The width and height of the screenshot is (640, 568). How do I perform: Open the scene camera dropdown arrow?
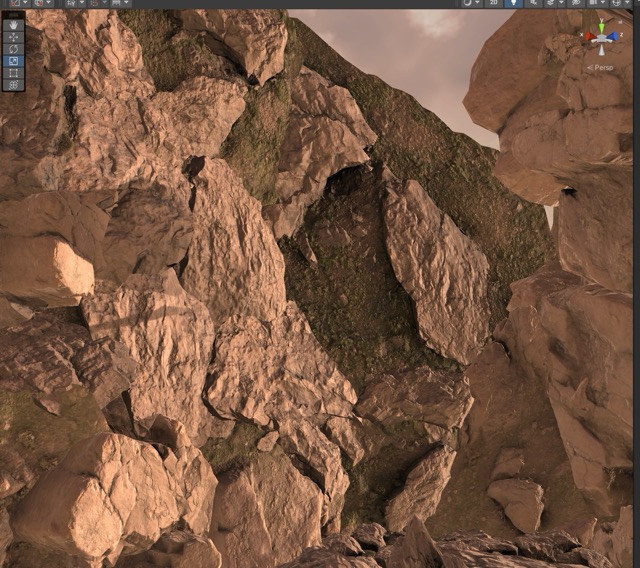click(x=603, y=2)
